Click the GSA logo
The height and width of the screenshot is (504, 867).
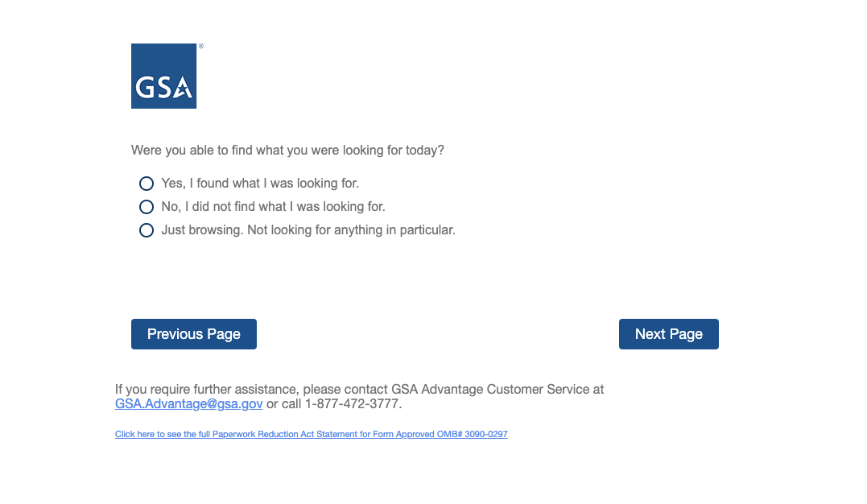point(163,76)
